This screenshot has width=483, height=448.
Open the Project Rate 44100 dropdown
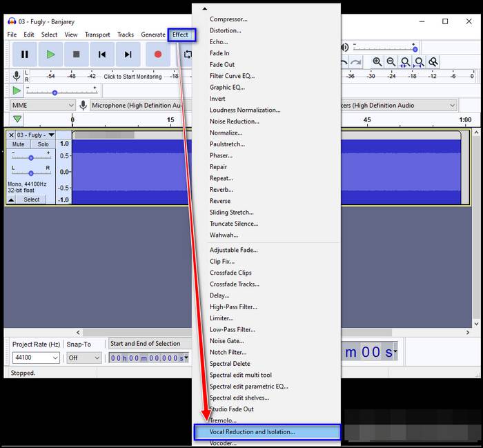pyautogui.click(x=36, y=358)
